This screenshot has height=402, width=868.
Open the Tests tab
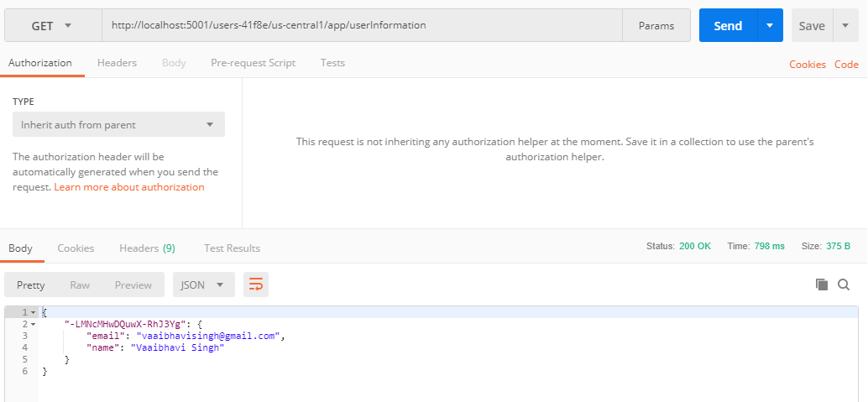click(332, 63)
